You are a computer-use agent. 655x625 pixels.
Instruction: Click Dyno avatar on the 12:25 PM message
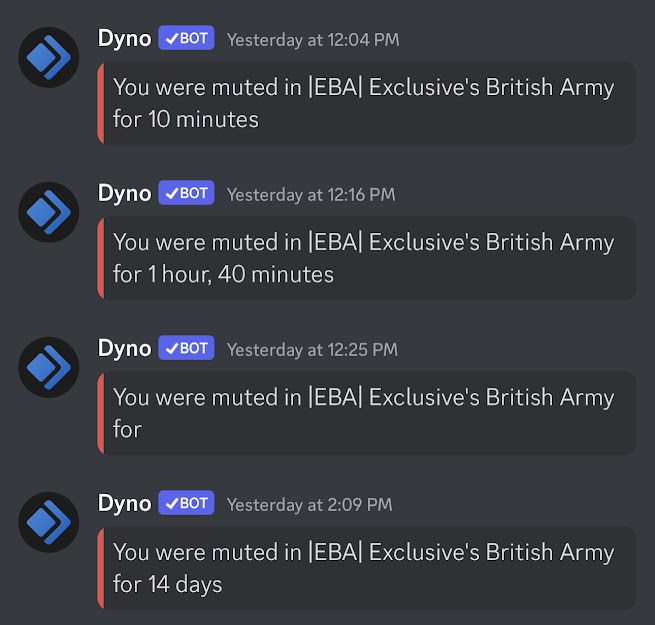[48, 367]
